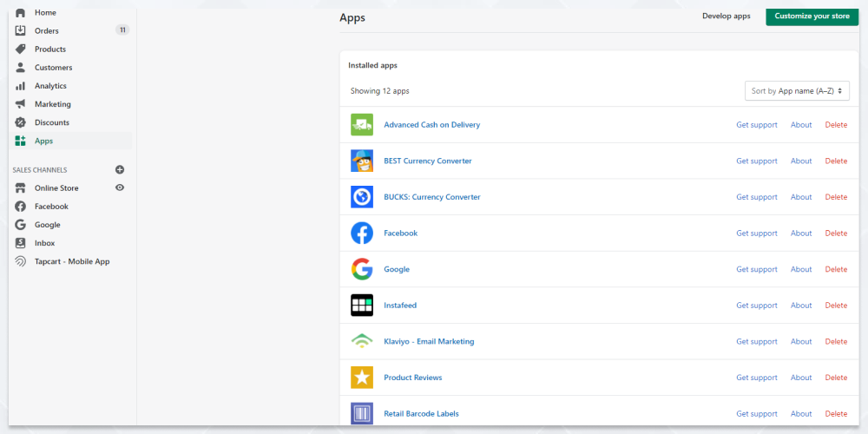Add a sales channel with plus icon

click(120, 169)
